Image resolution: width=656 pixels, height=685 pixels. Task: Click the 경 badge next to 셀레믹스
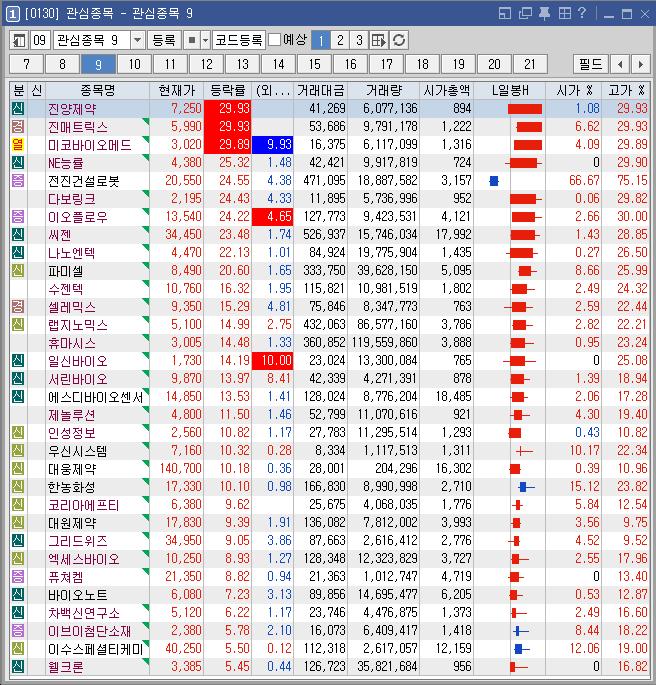click(x=17, y=307)
